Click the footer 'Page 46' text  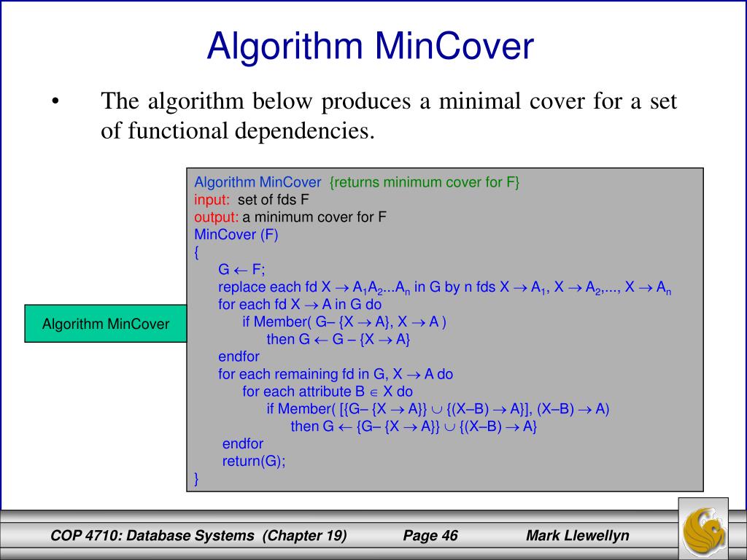tap(430, 536)
